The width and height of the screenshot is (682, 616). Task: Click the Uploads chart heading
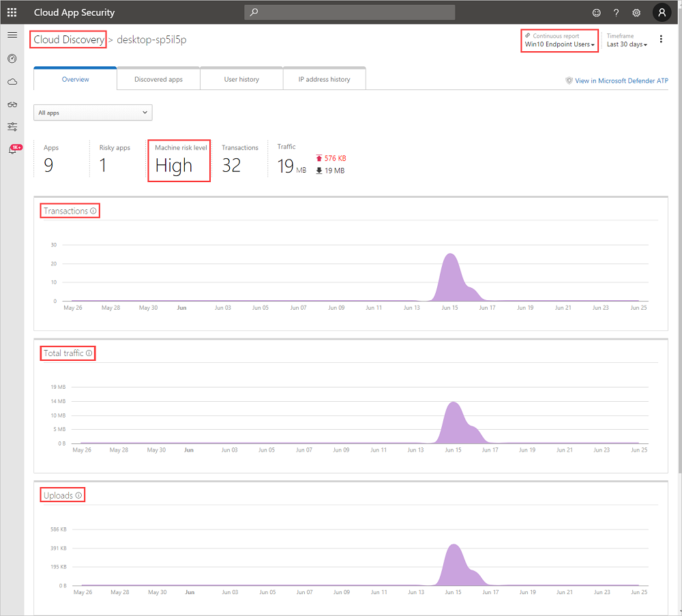coord(58,495)
